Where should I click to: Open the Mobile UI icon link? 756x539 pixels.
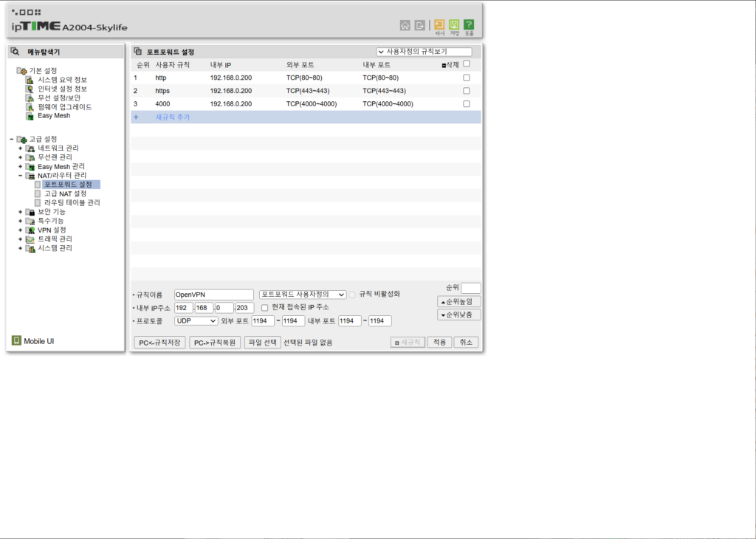(x=16, y=341)
